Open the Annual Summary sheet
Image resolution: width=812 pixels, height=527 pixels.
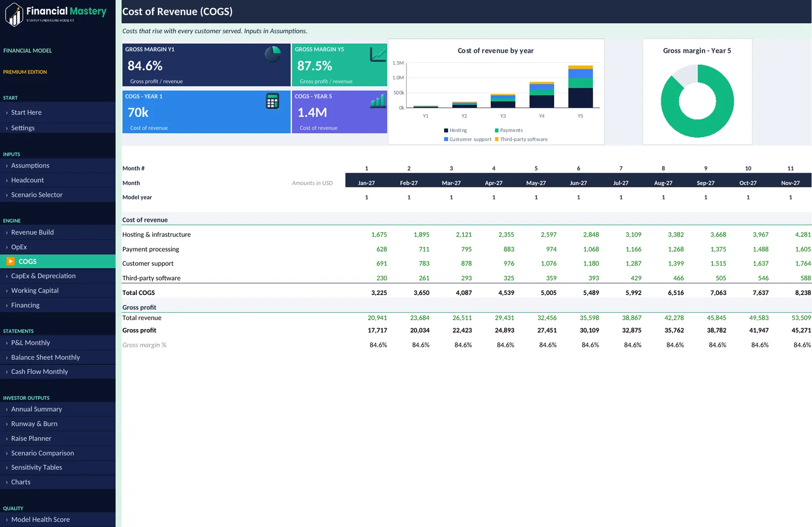(x=58, y=409)
